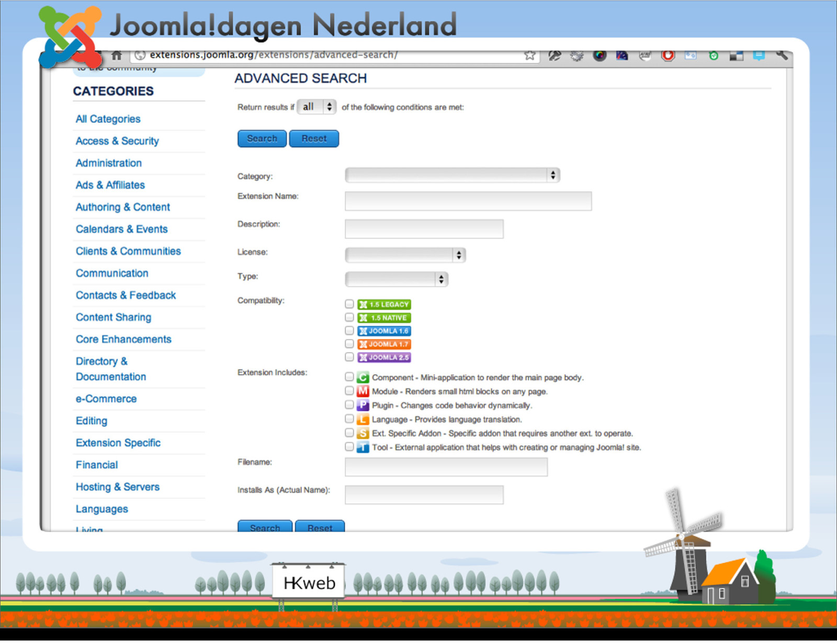Tick the Joomla 1.6 compatibility checkbox
Viewport: 837px width, 644px height.
point(349,330)
